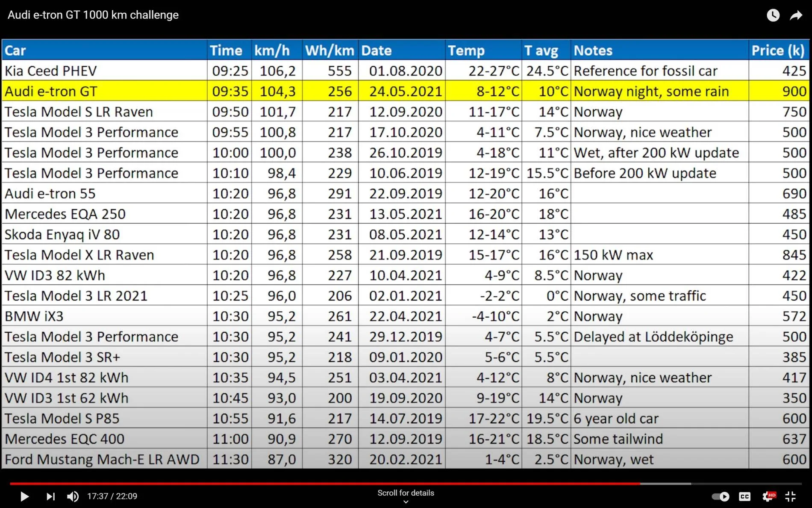Click the 17:37 / 22:09 time display

pyautogui.click(x=112, y=496)
